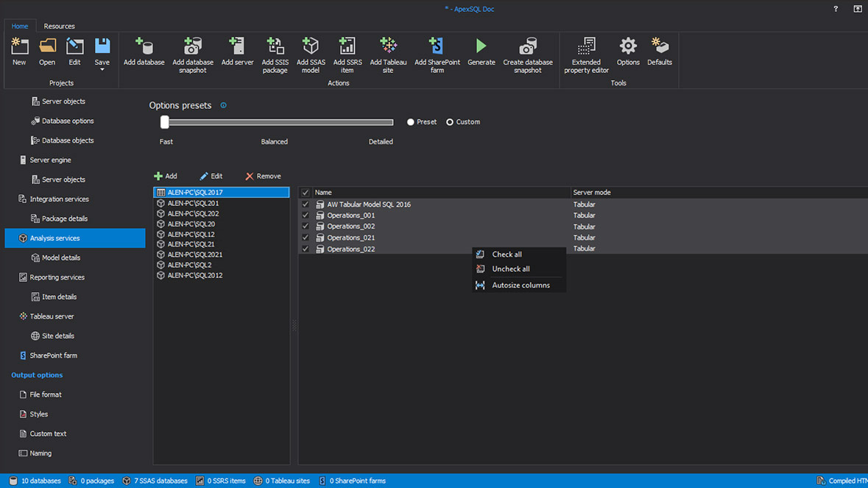
Task: Click the options presets slider handle
Action: point(164,121)
